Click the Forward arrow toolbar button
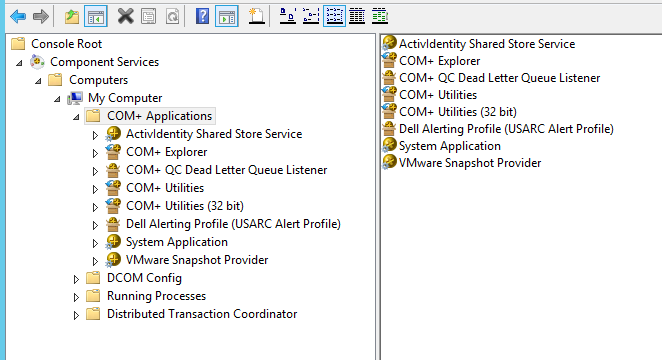This screenshot has width=662, height=360. [41, 16]
